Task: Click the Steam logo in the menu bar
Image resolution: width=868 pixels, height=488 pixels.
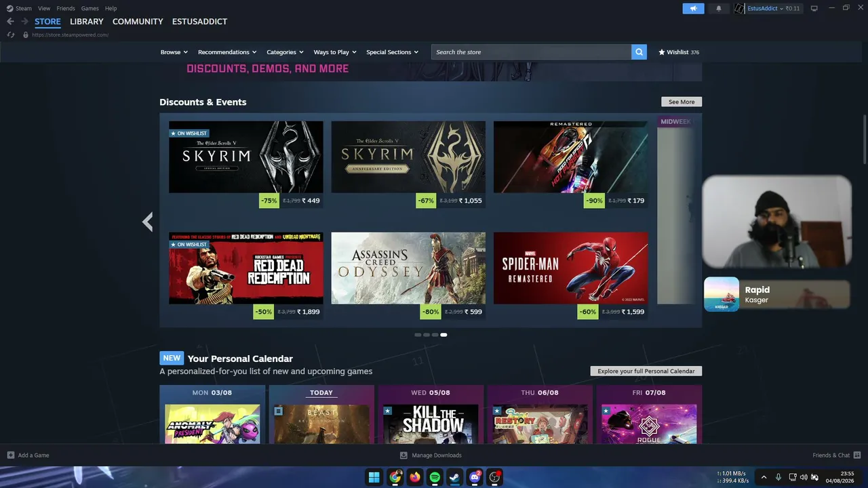Action: click(9, 8)
